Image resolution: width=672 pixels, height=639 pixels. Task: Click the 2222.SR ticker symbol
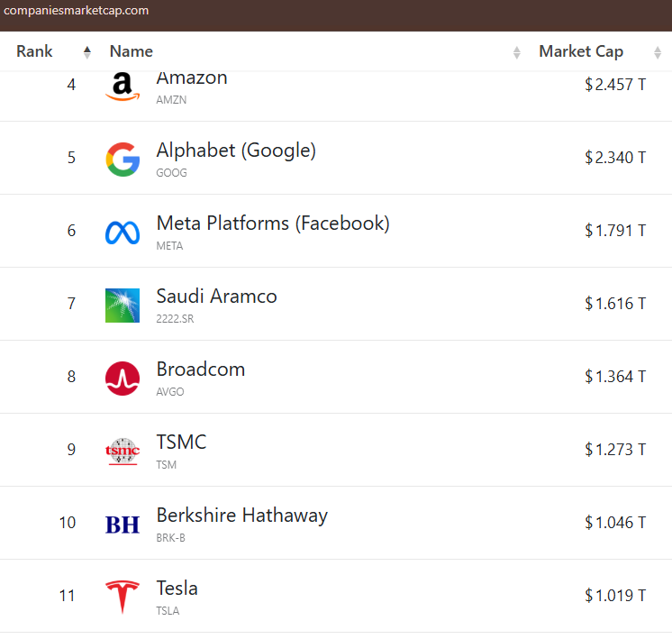tap(175, 319)
